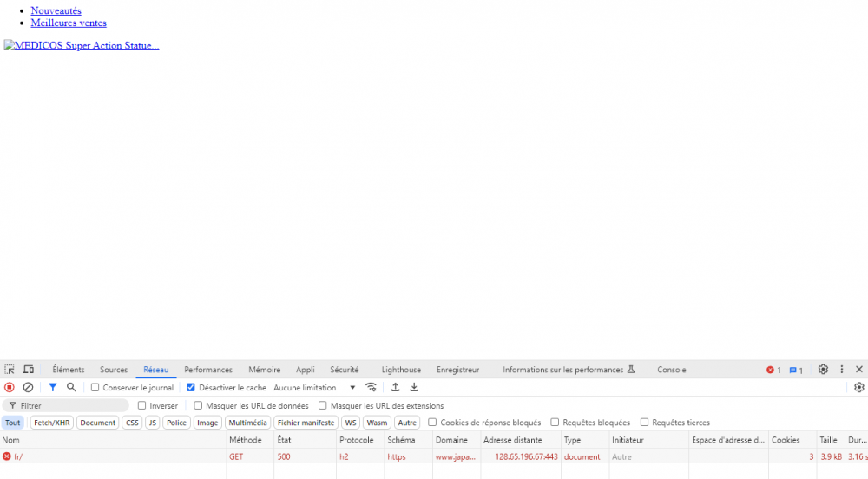Toggle the device toolbar icon
868x479 pixels.
point(29,370)
